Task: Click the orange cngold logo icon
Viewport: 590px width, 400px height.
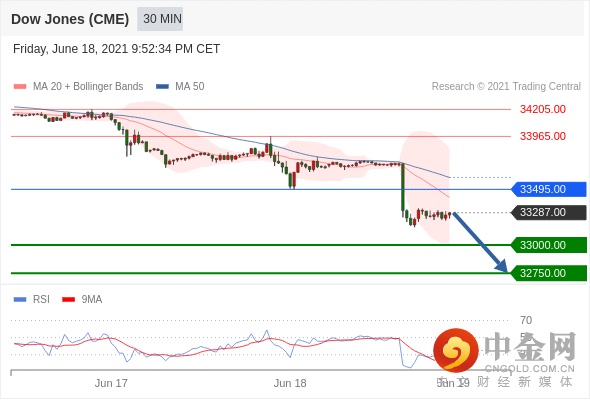Action: click(456, 350)
